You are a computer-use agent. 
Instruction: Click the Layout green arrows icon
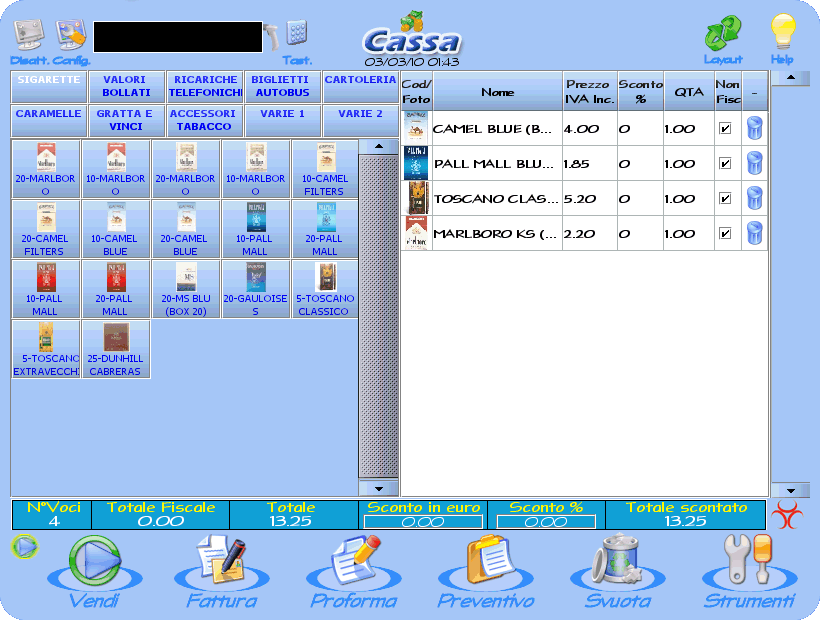click(723, 32)
